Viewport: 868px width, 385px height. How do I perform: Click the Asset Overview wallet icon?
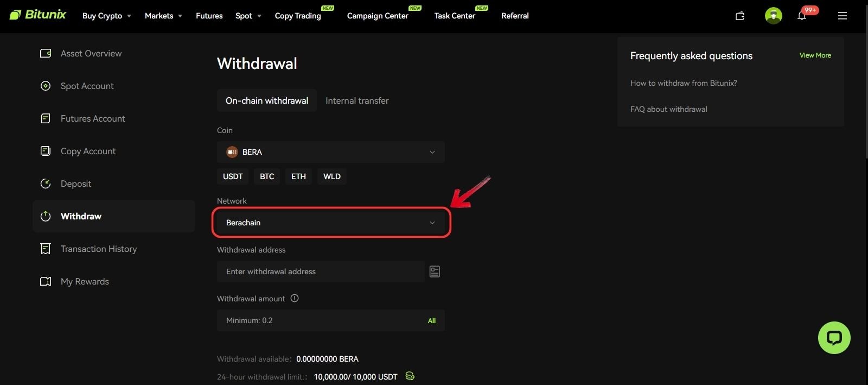[x=46, y=53]
